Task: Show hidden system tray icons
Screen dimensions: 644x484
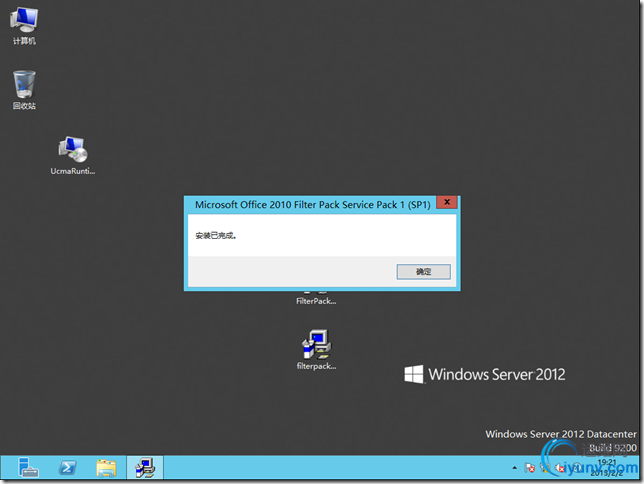Action: coord(515,468)
